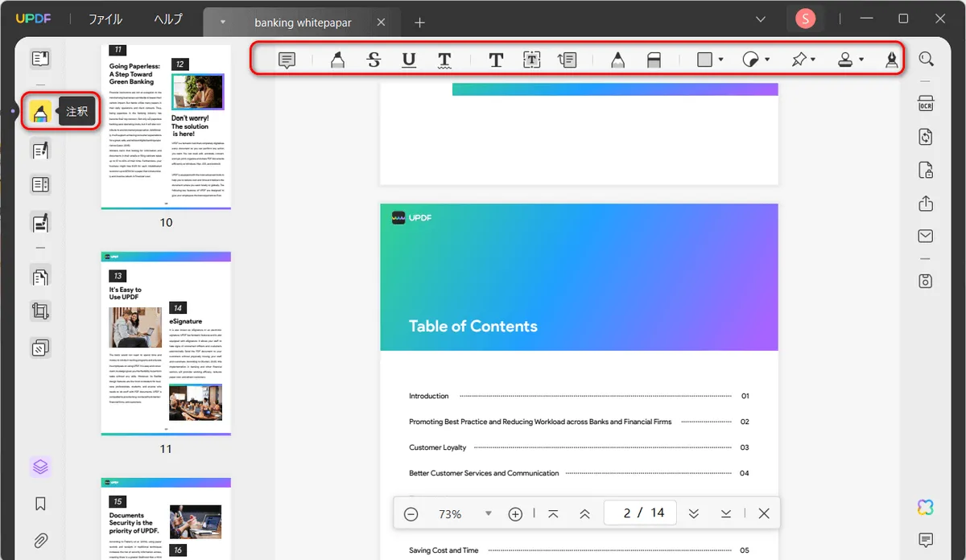Expand the pin attachment dropdown
The height and width of the screenshot is (560, 966).
pyautogui.click(x=813, y=60)
